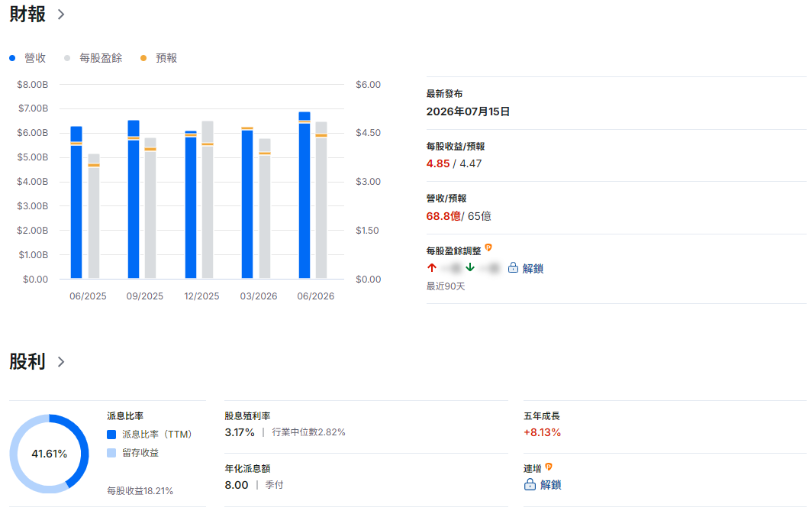Screen dimensions: 812x514
Task: Click the red up-arrow EPS revision icon
Action: 432,267
